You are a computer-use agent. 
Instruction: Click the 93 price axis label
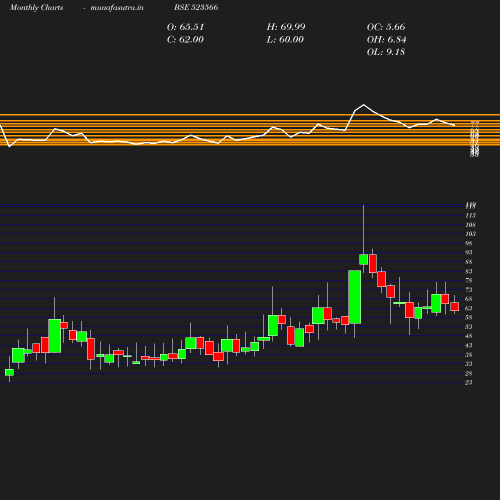tap(469, 253)
